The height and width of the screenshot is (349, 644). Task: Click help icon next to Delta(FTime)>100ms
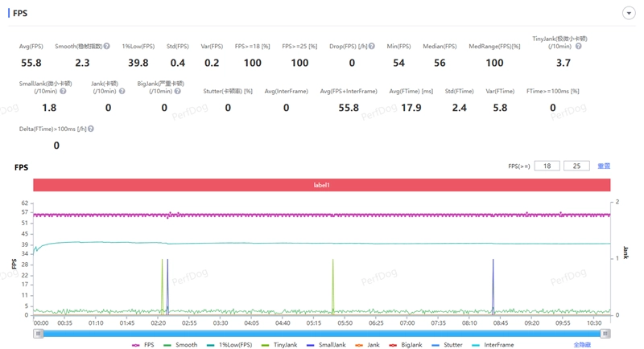[91, 129]
